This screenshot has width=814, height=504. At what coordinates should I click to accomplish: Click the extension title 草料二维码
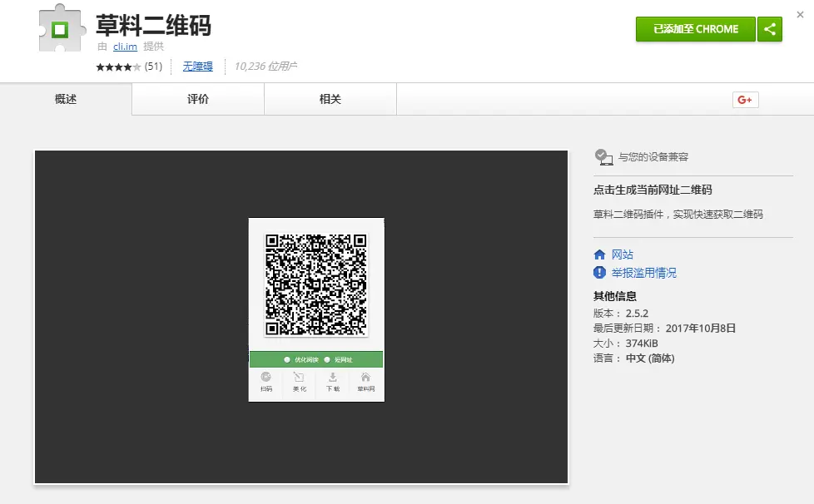tap(154, 26)
